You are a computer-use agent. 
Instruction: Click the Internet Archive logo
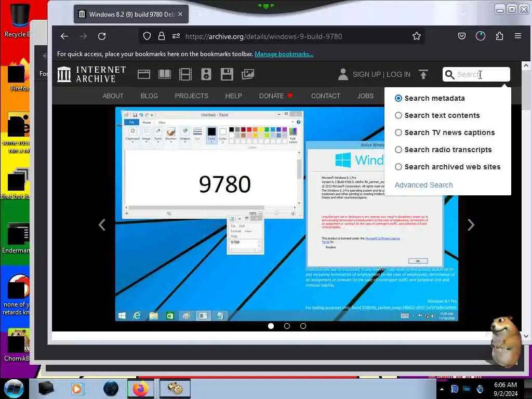tap(91, 74)
